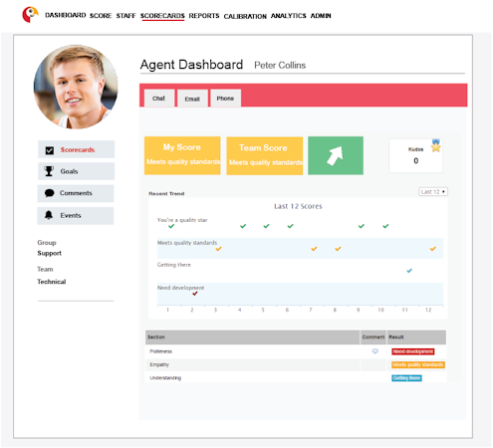The width and height of the screenshot is (493, 448).
Task: Click the green upward trend arrow tile
Action: tap(336, 155)
